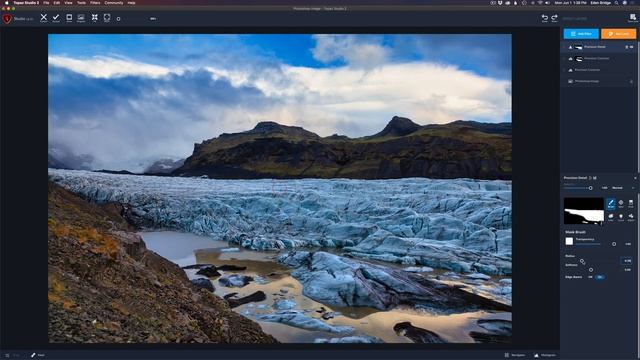Click the Cancel X icon in toolbar
This screenshot has height=360, width=640.
pyautogui.click(x=44, y=18)
